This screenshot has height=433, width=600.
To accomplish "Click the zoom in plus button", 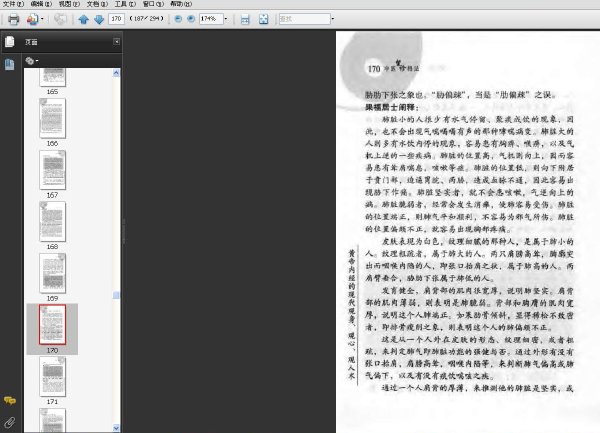I will pos(191,18).
